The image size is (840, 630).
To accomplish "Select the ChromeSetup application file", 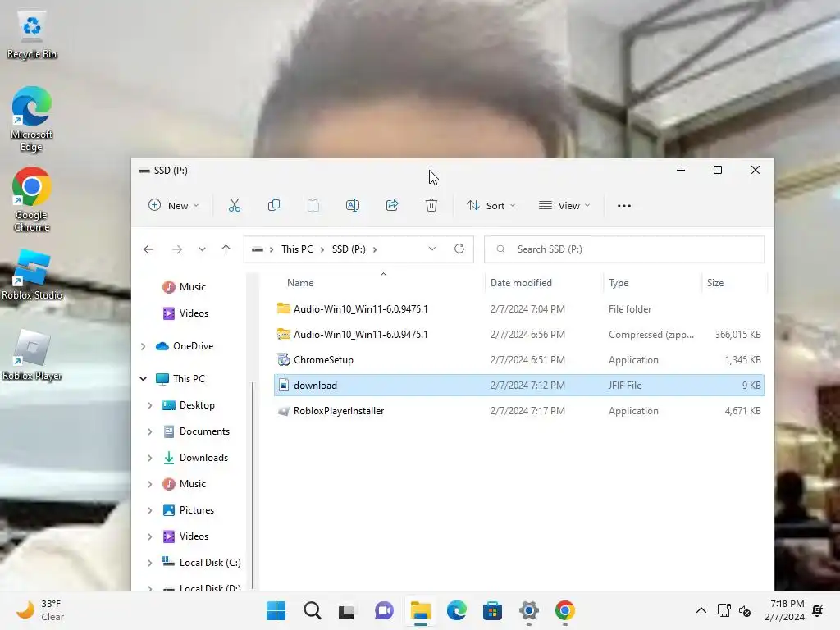I will [518, 360].
